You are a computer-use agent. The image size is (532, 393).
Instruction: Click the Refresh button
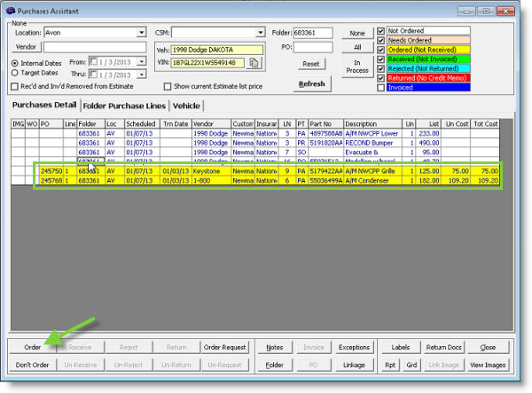click(x=312, y=83)
